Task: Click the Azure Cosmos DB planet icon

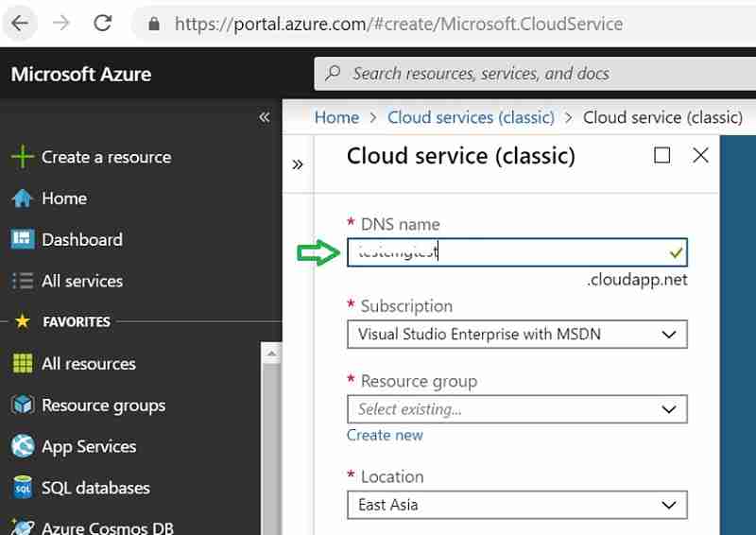Action: [22, 527]
